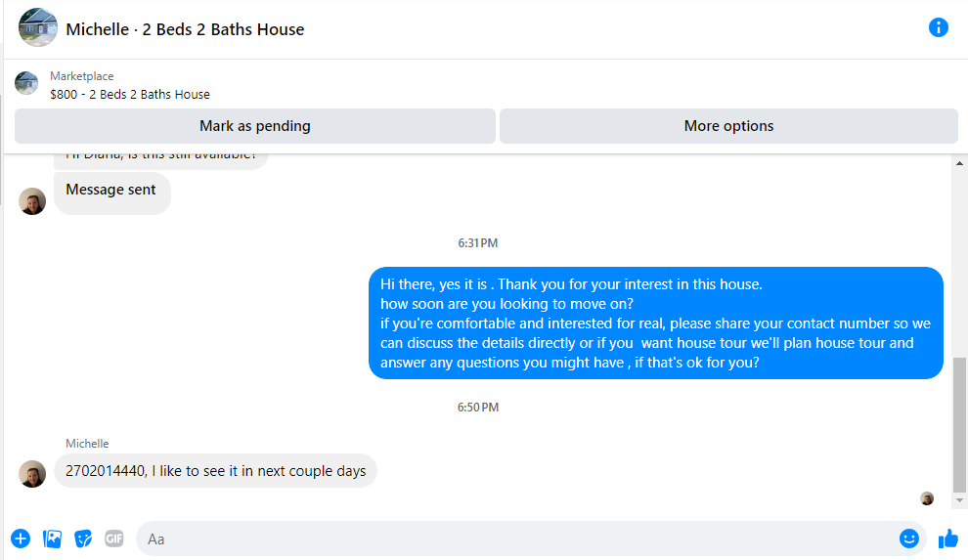Open the GIF picker icon

(114, 538)
